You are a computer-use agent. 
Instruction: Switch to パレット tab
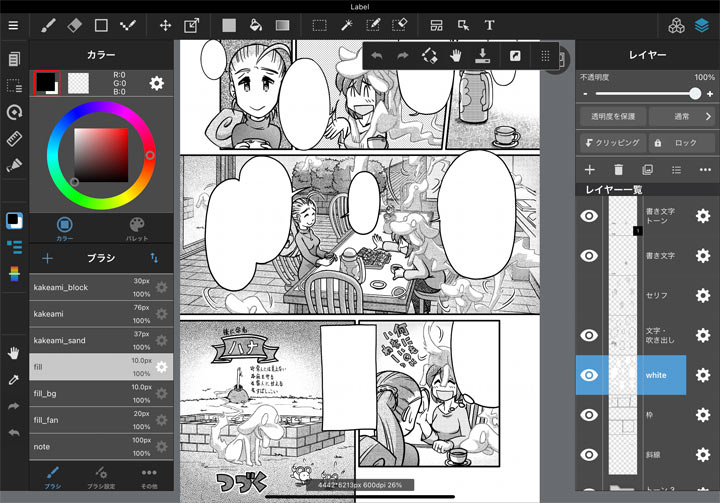click(x=137, y=229)
